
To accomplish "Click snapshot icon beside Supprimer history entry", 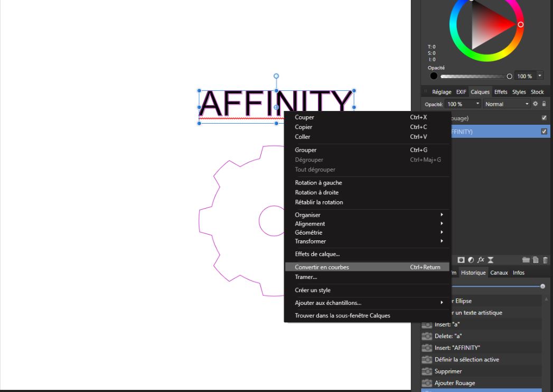I will [427, 371].
